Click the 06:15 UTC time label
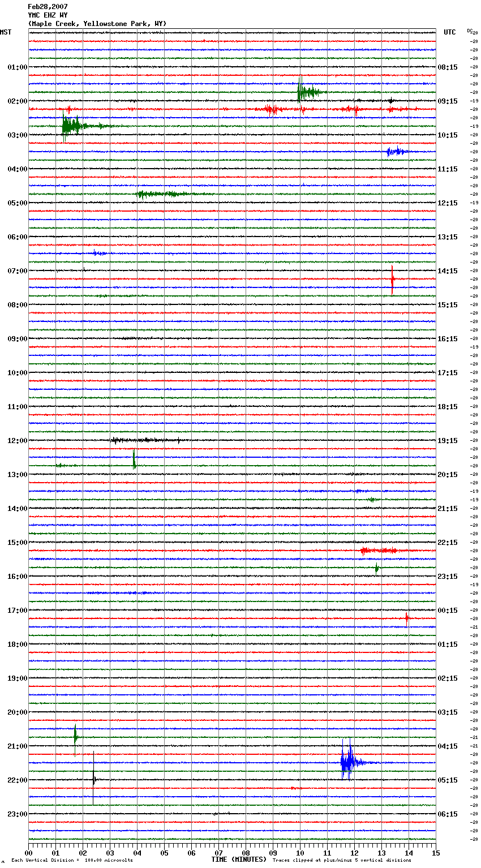Image resolution: width=481 pixels, height=868 pixels. (448, 814)
